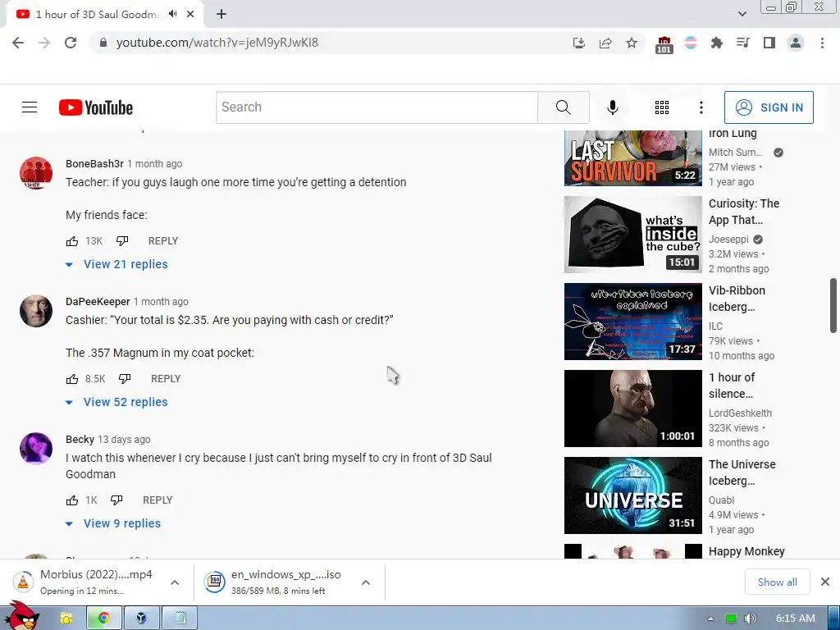The height and width of the screenshot is (630, 840).
Task: Like BoneBash3r's comment
Action: [x=72, y=241]
